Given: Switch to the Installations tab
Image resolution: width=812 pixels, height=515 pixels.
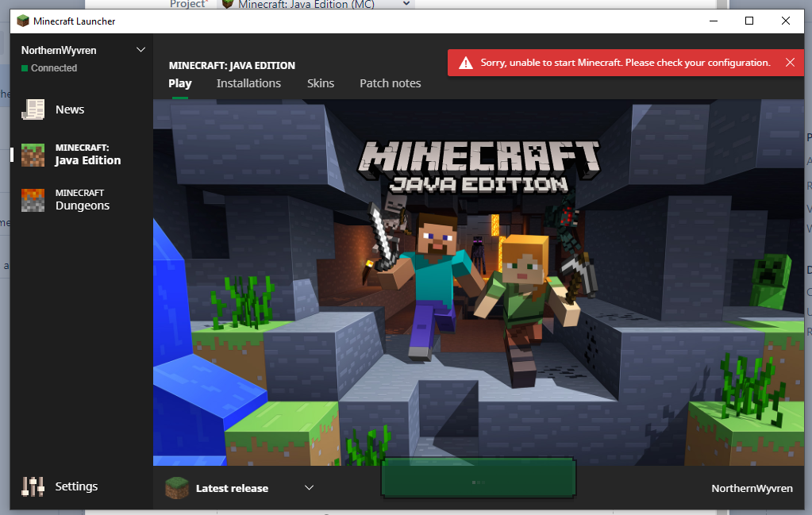Looking at the screenshot, I should 248,83.
